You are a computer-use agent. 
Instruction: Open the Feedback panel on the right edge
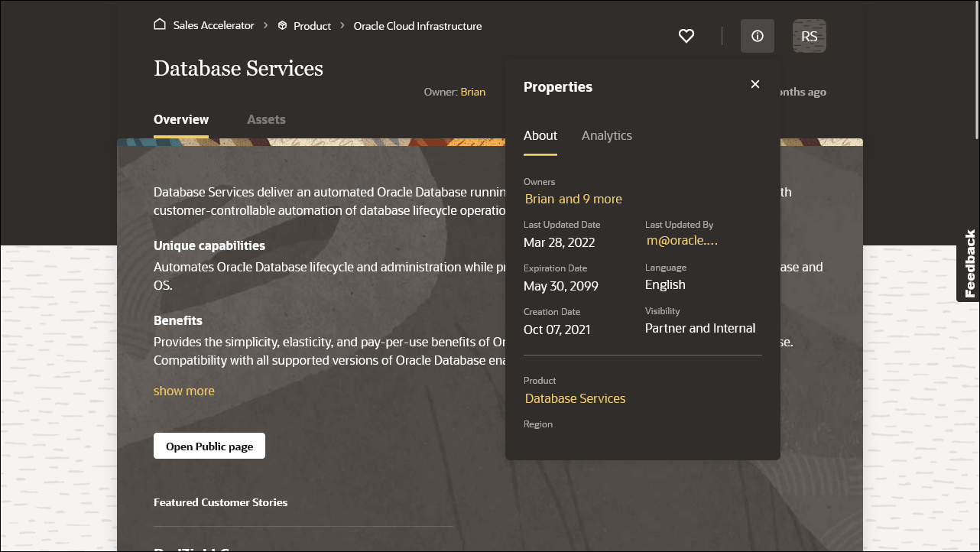tap(969, 265)
